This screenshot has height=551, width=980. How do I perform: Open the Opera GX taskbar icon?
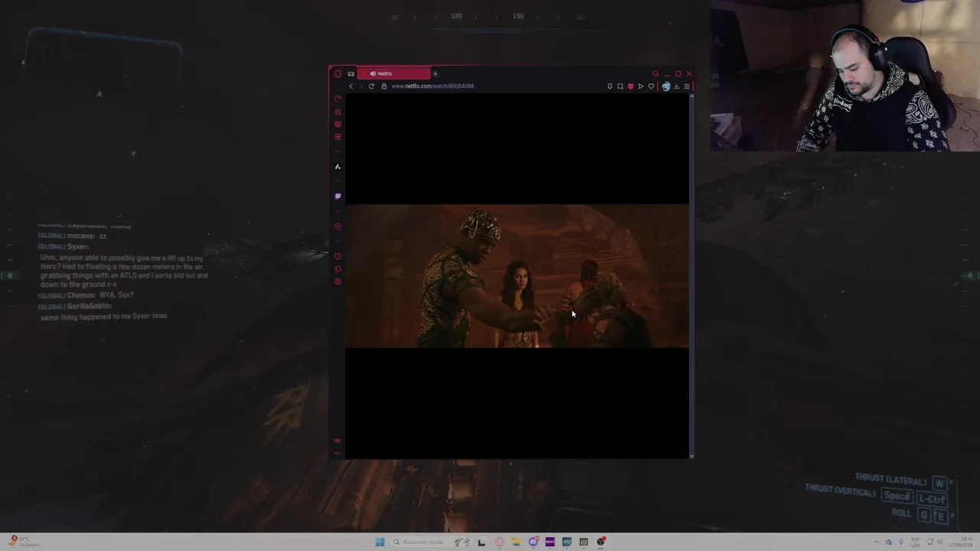pyautogui.click(x=499, y=542)
